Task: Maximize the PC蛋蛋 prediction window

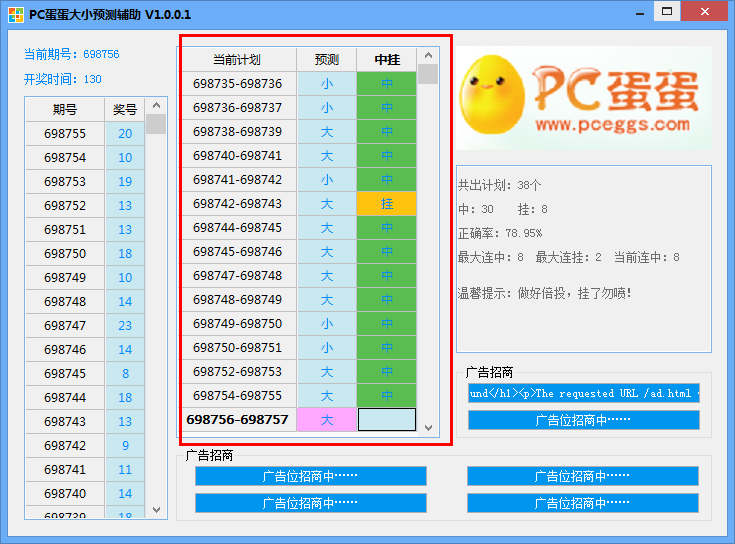Action: pos(667,12)
